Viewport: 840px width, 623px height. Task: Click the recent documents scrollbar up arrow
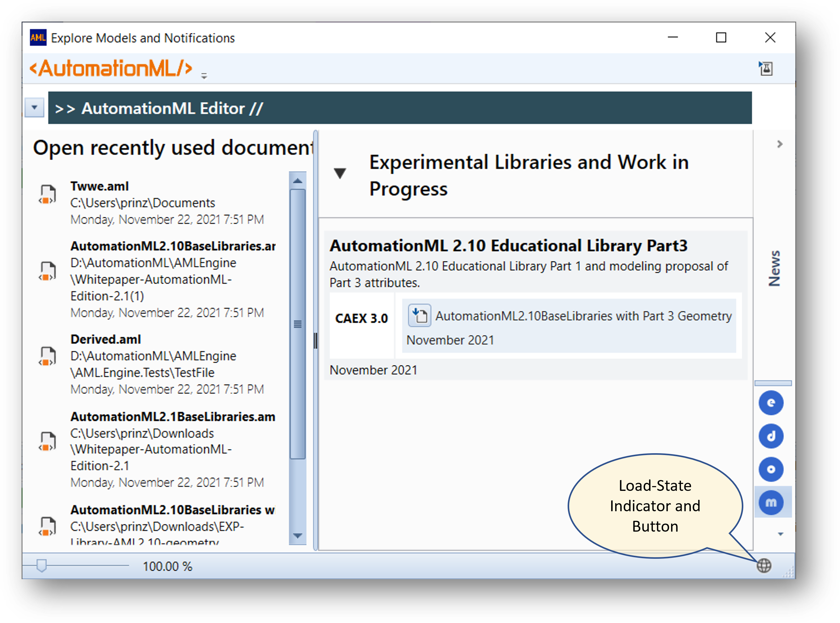pyautogui.click(x=298, y=180)
